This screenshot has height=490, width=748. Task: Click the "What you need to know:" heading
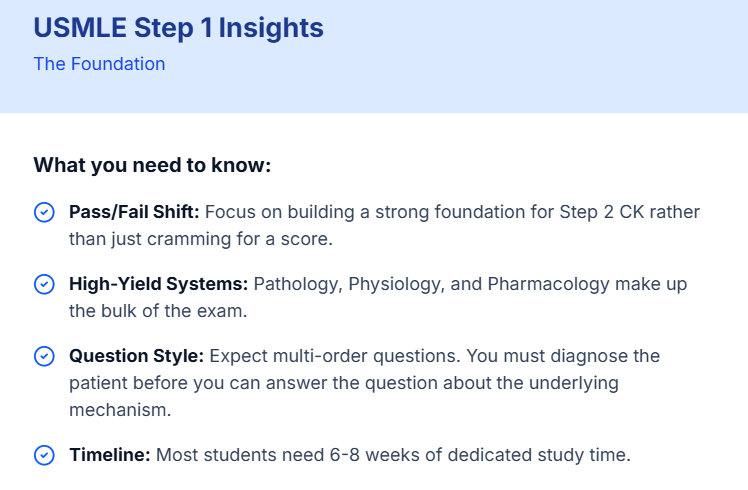[x=152, y=165]
